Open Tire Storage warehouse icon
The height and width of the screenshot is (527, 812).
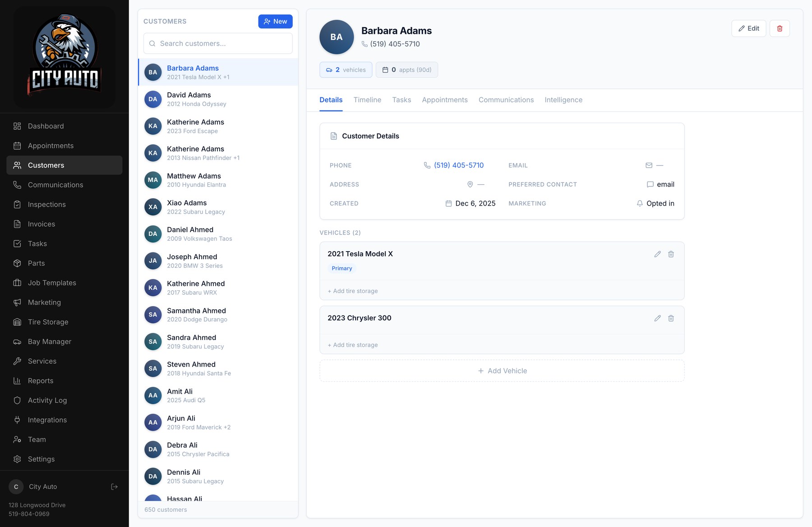[17, 322]
